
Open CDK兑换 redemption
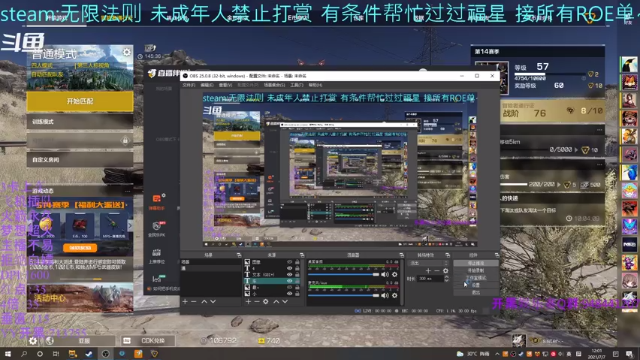click(149, 340)
